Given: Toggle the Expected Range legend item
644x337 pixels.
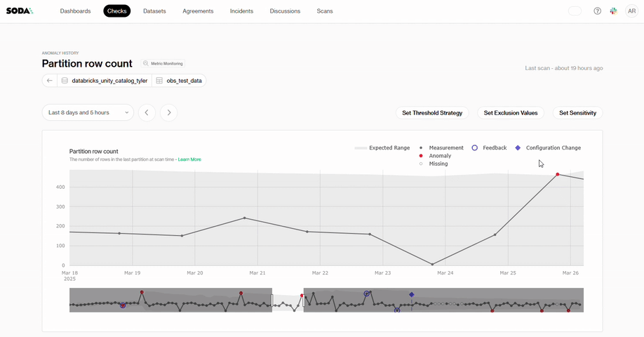Looking at the screenshot, I should pyautogui.click(x=382, y=148).
